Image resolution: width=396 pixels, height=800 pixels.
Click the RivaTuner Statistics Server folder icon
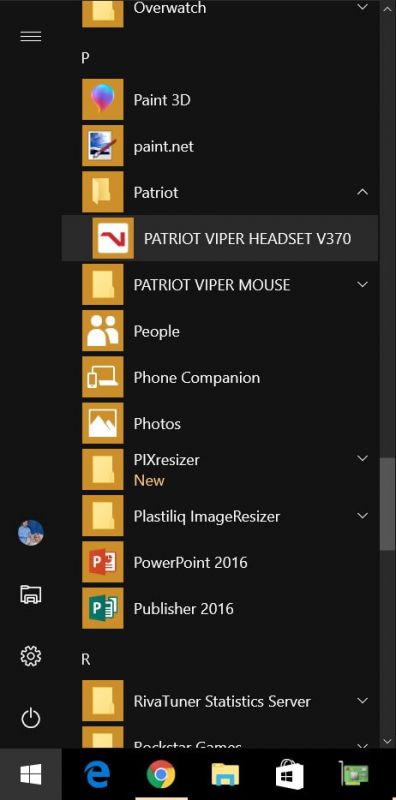[x=103, y=701]
